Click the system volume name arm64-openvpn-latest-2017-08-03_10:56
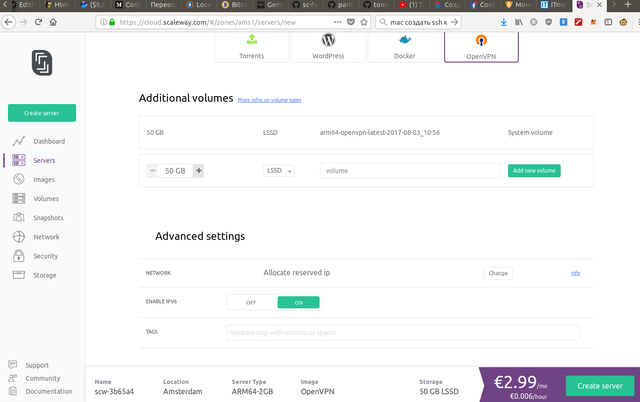The width and height of the screenshot is (640, 402). pyautogui.click(x=380, y=133)
